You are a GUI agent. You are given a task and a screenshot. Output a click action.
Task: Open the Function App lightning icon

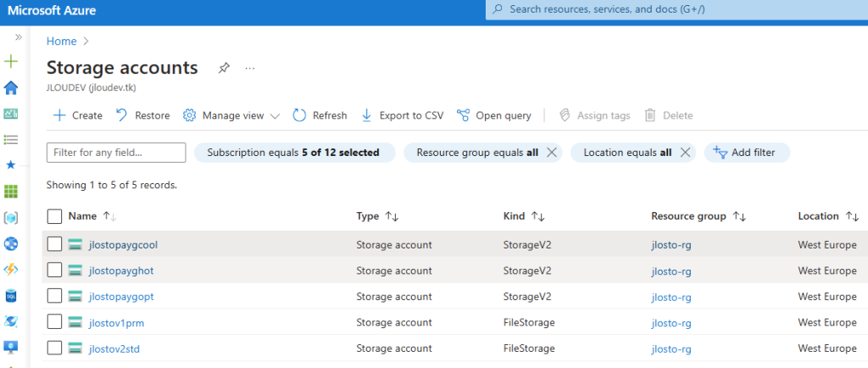11,270
